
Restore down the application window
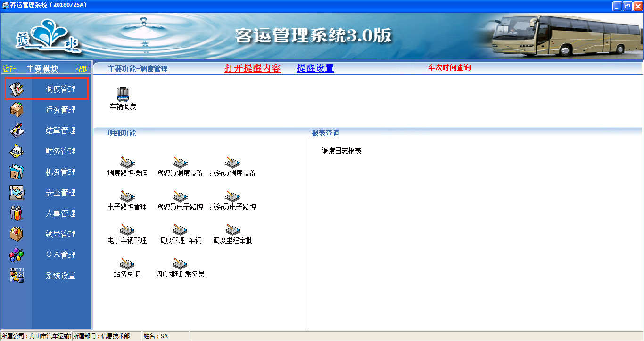[627, 6]
